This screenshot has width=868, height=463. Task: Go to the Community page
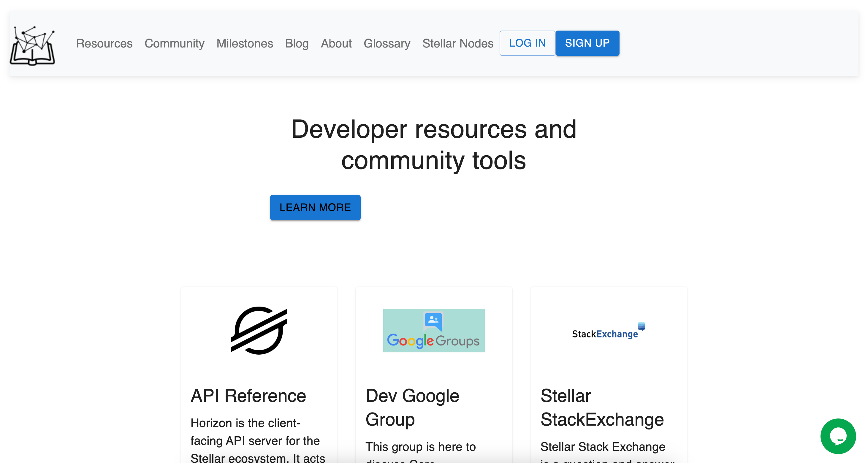point(174,43)
